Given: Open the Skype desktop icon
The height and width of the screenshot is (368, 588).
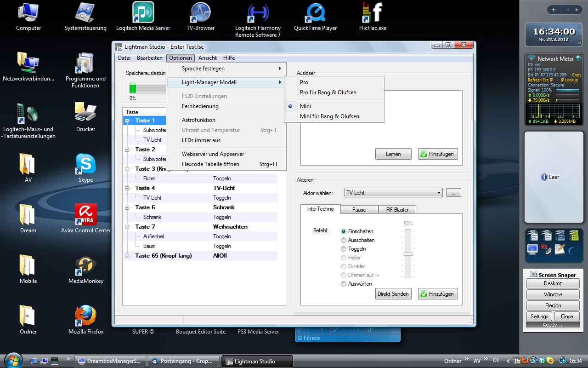Looking at the screenshot, I should (85, 165).
